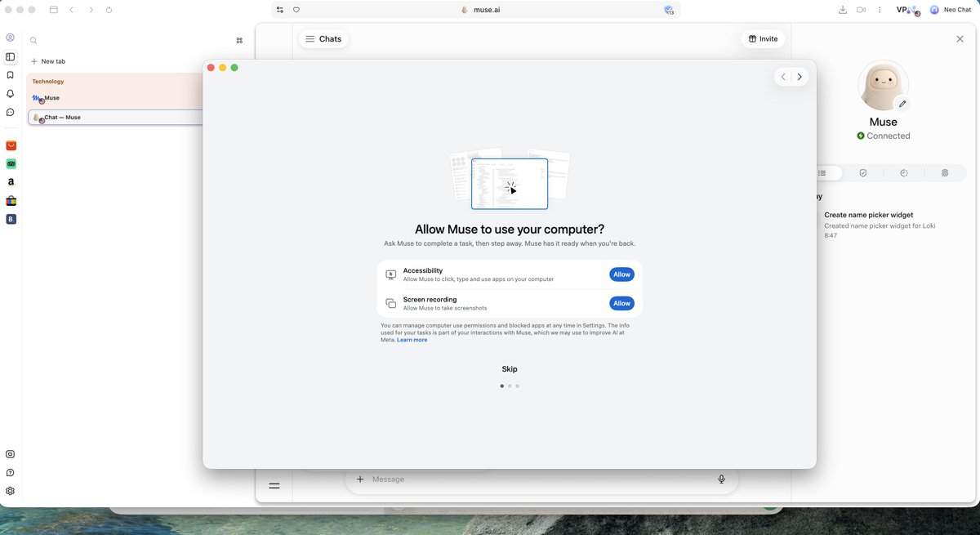Select the Chat — Muse tab
Viewport: 980px width, 535px height.
pyautogui.click(x=116, y=118)
